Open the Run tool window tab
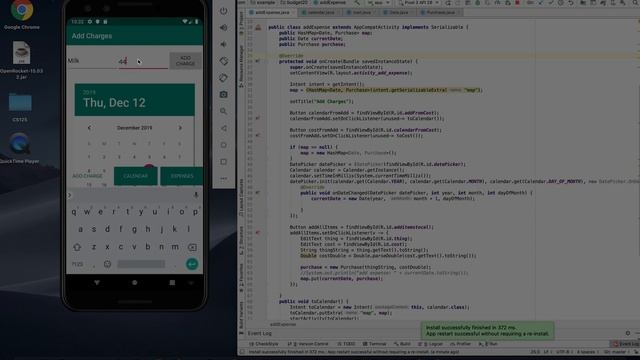 tap(489, 344)
